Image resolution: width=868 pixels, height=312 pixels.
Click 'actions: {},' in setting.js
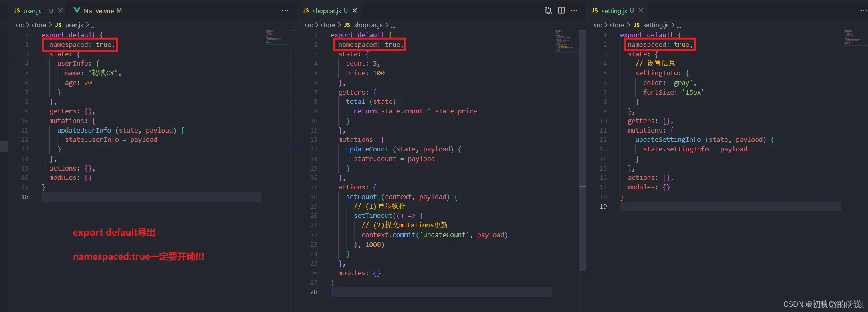650,177
